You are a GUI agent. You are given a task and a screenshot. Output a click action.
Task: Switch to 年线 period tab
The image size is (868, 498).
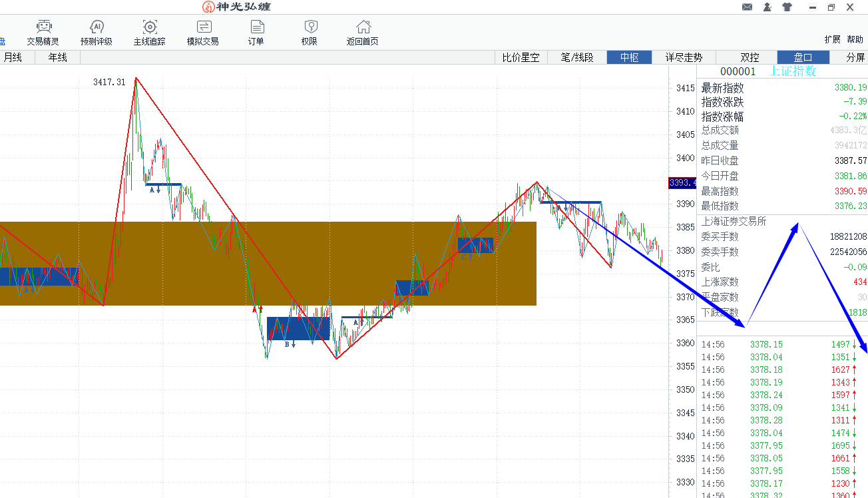[x=58, y=58]
